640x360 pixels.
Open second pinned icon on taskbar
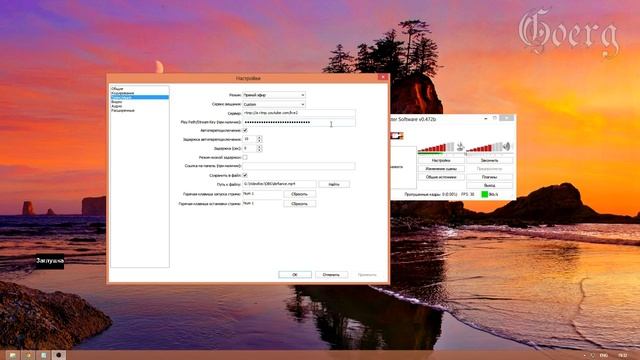pyautogui.click(x=28, y=355)
